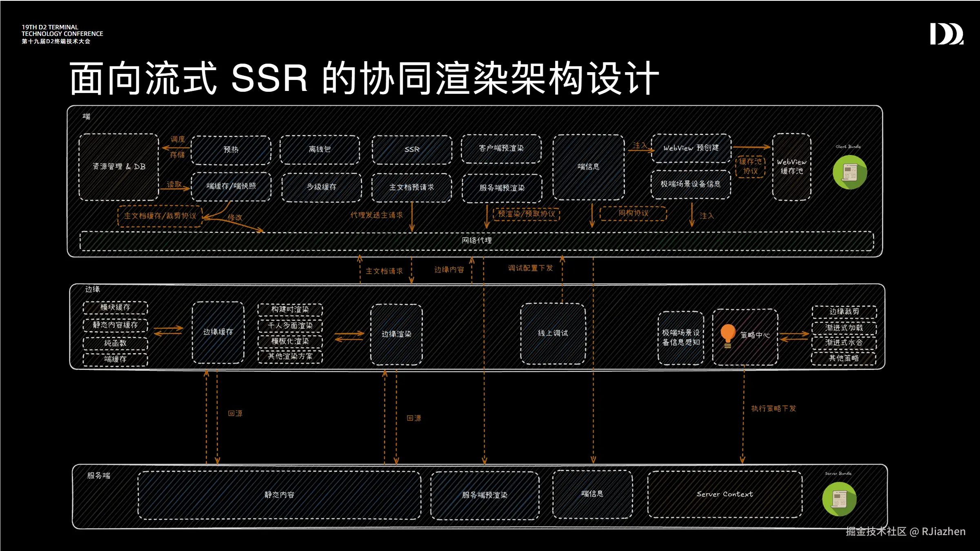Click the orange 同构协议 label
This screenshot has height=551, width=980.
pos(633,213)
